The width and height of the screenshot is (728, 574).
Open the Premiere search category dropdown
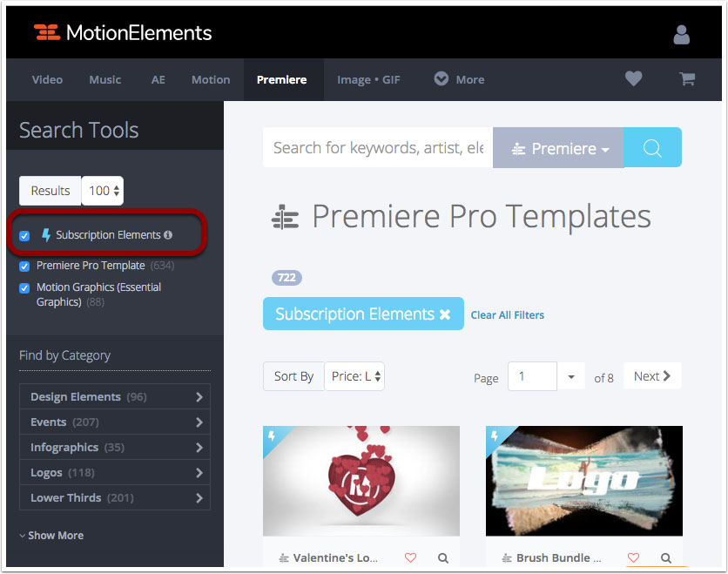(558, 148)
